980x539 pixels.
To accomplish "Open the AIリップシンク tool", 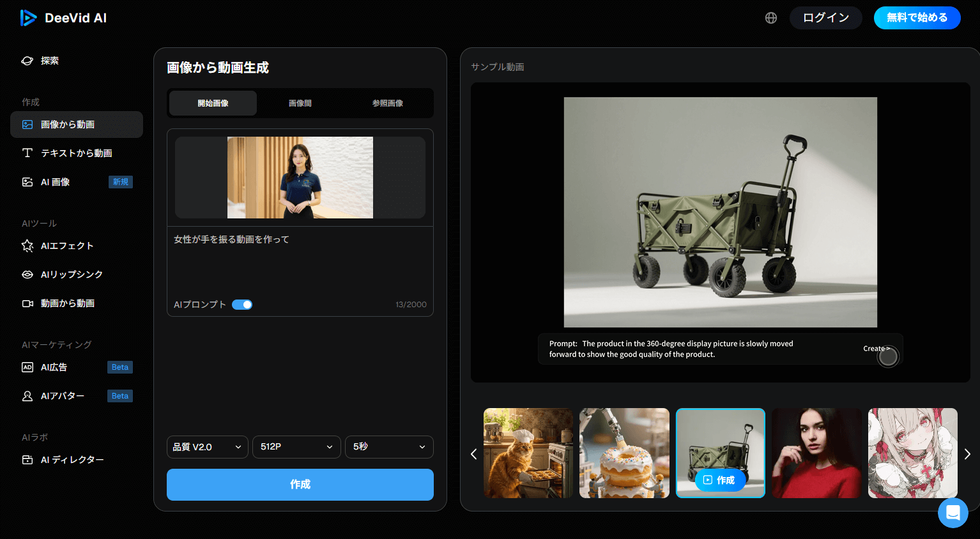I will (72, 275).
